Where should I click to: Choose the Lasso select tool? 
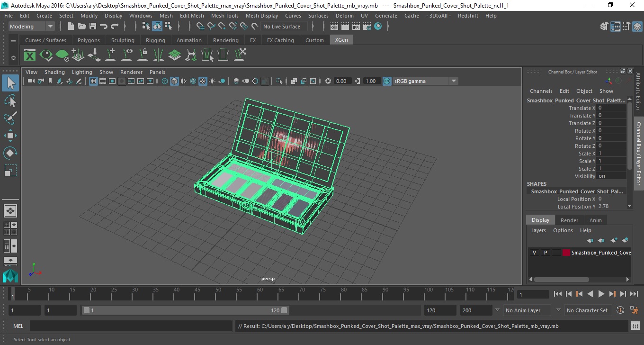[x=10, y=100]
